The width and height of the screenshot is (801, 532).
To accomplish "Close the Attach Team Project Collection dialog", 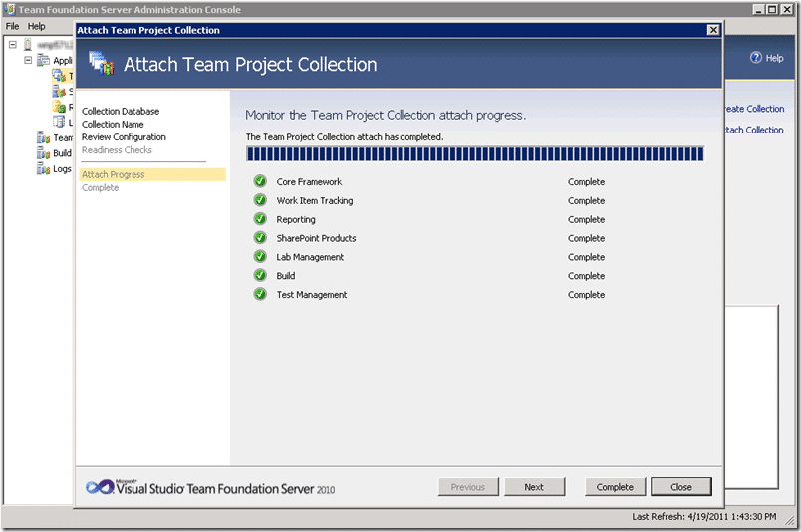I will coord(713,30).
